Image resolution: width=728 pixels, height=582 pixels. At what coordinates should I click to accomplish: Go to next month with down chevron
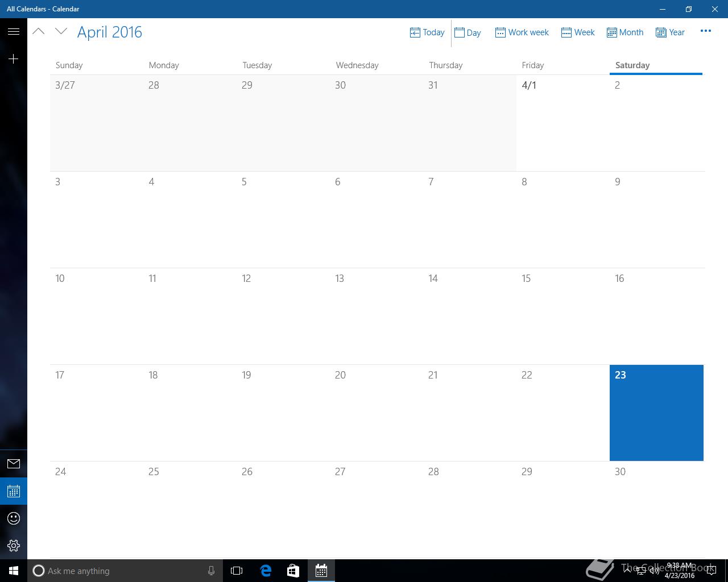click(61, 32)
